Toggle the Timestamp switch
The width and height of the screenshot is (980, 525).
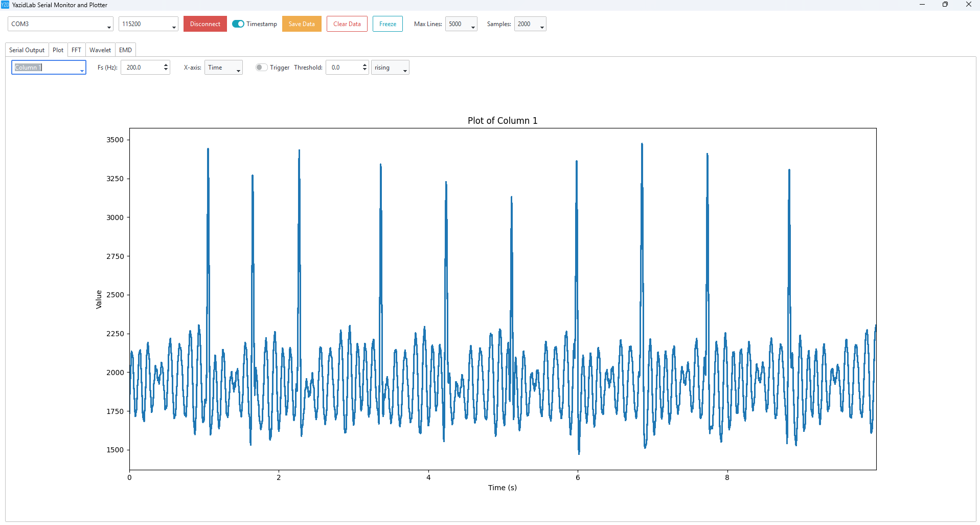pyautogui.click(x=238, y=24)
